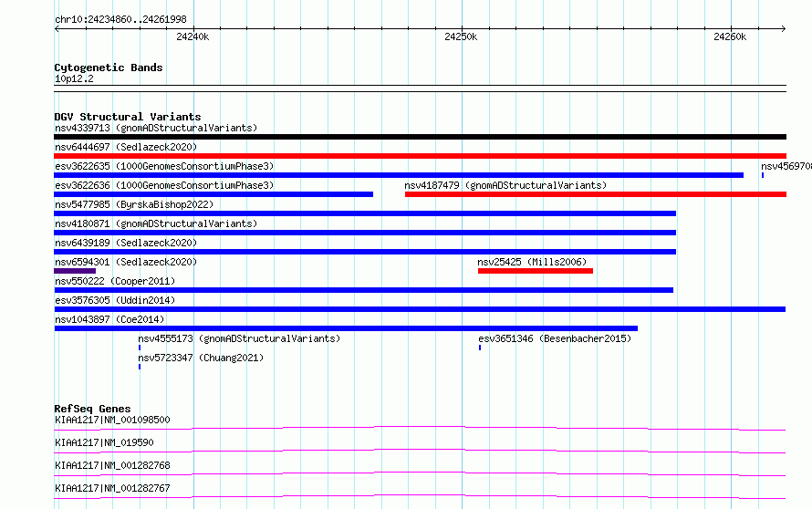Open nsv1043897 (Coe2014) label

tap(109, 319)
